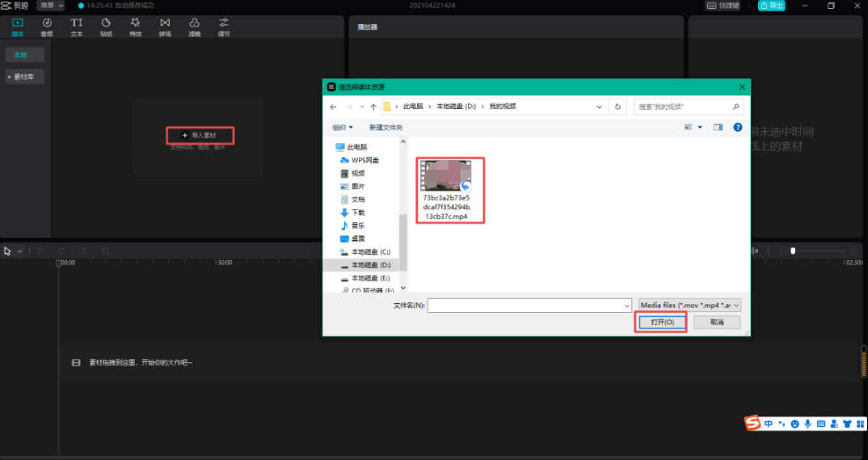The width and height of the screenshot is (868, 460).
Task: Select 下载 folder in navigation tree
Action: 352,213
